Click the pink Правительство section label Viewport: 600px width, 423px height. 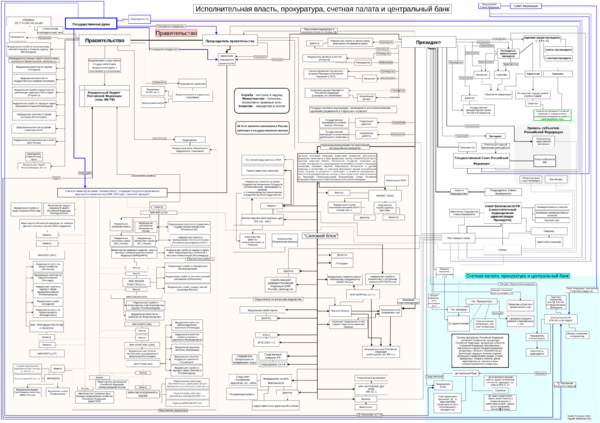175,33
